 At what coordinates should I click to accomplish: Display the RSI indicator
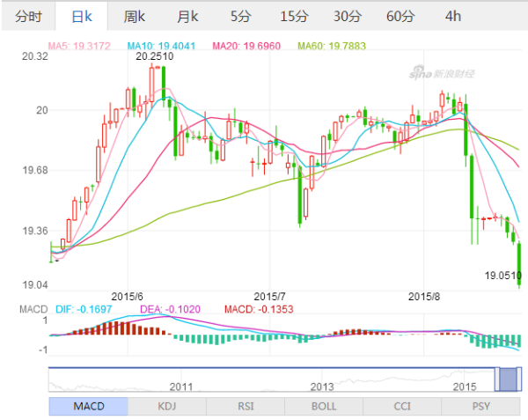[245, 406]
